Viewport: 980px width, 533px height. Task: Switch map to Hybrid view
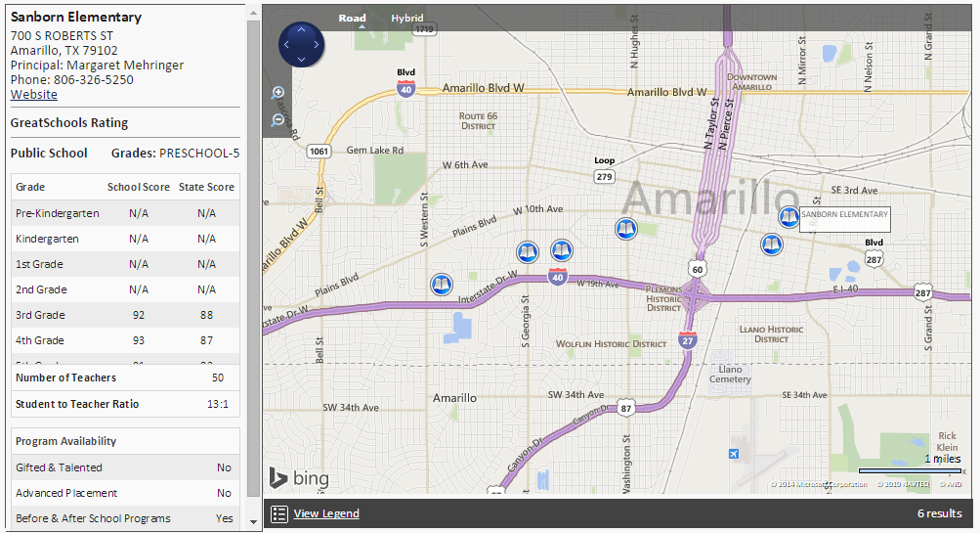tap(406, 19)
